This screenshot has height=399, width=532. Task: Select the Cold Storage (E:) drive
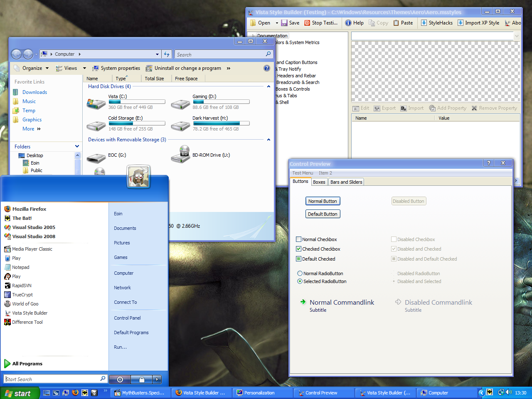coord(126,123)
